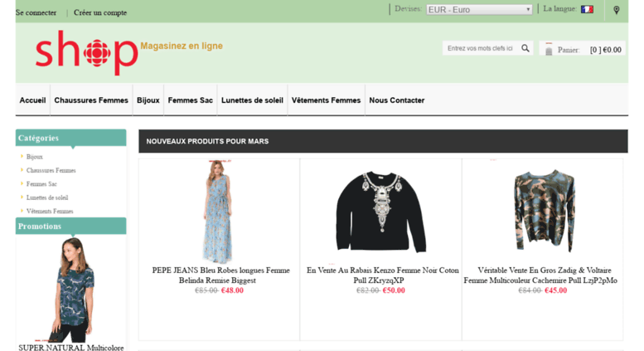Click the €50.00 sale price
Image resolution: width=644 pixels, height=351 pixels.
[394, 290]
